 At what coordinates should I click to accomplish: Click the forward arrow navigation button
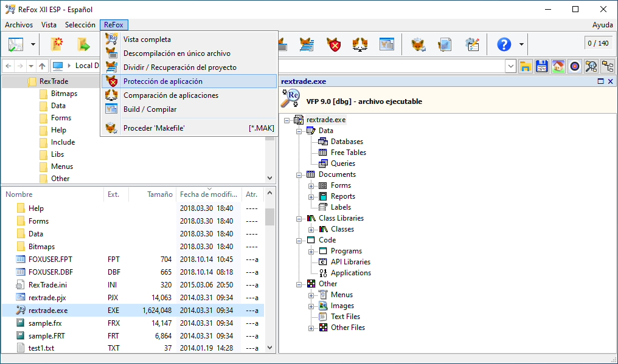coord(20,66)
